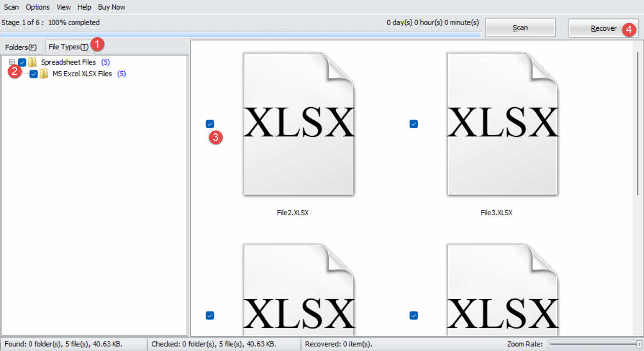This screenshot has height=351, width=644.
Task: Uncheck the Spreadsheet Files checkbox
Action: [x=22, y=62]
